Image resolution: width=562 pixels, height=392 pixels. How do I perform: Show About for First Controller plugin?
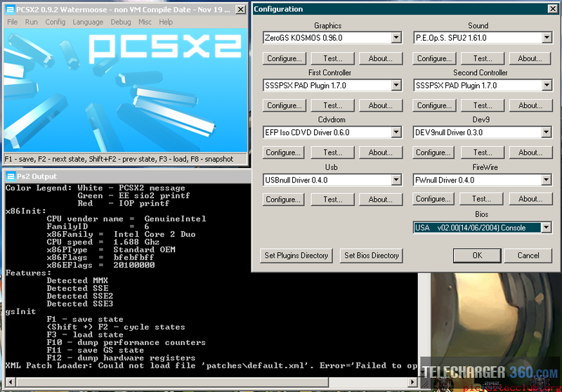(381, 105)
